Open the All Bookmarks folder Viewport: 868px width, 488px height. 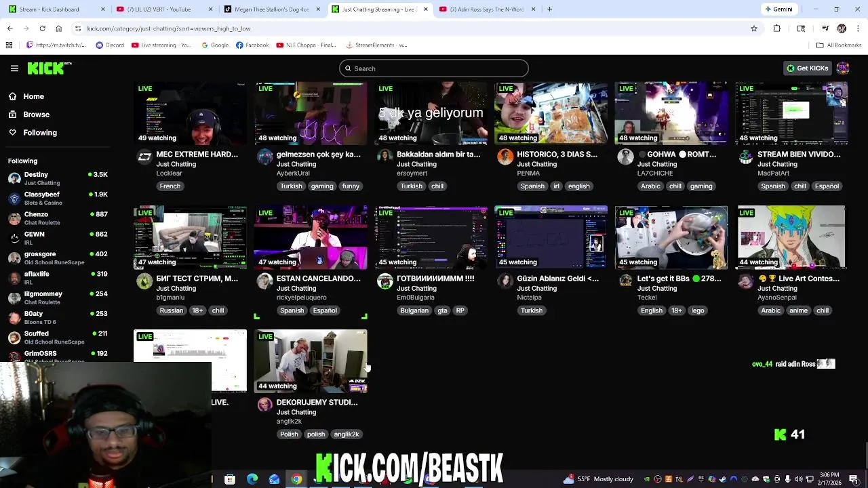pos(839,45)
